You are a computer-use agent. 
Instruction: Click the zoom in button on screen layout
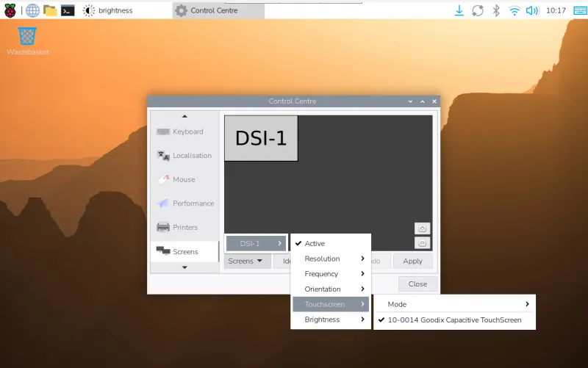coord(422,228)
